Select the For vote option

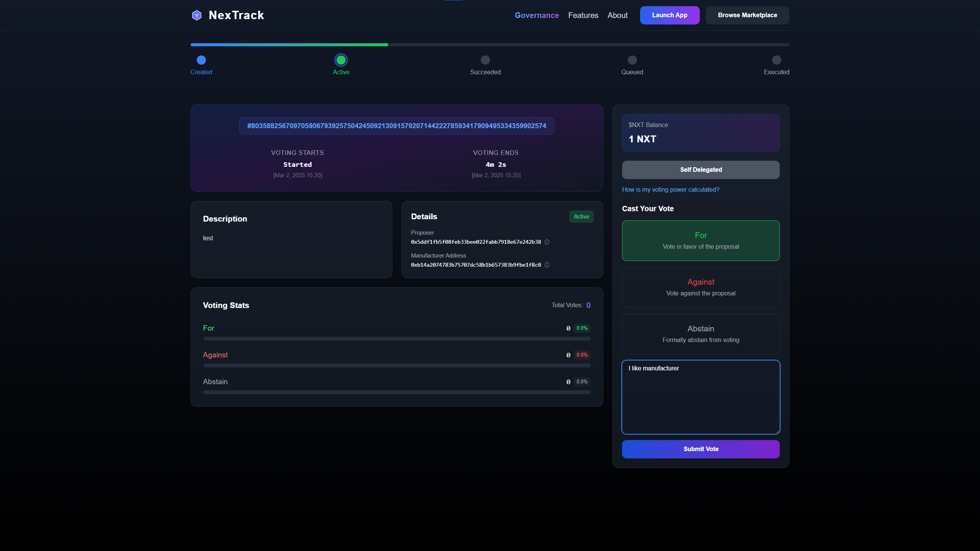click(701, 240)
